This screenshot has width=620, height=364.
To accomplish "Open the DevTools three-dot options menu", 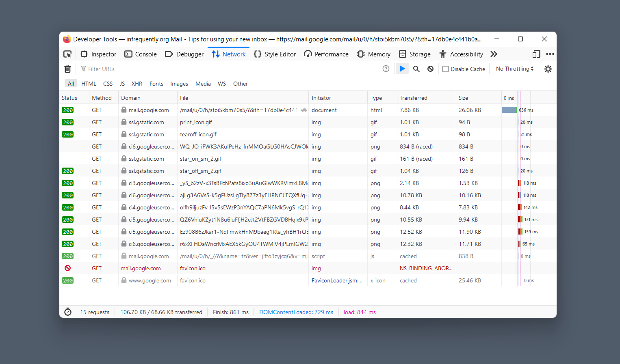I will [x=550, y=54].
